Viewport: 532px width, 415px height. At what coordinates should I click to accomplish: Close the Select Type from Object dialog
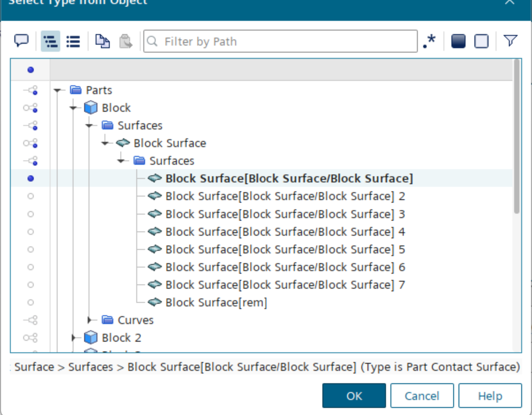509,2
